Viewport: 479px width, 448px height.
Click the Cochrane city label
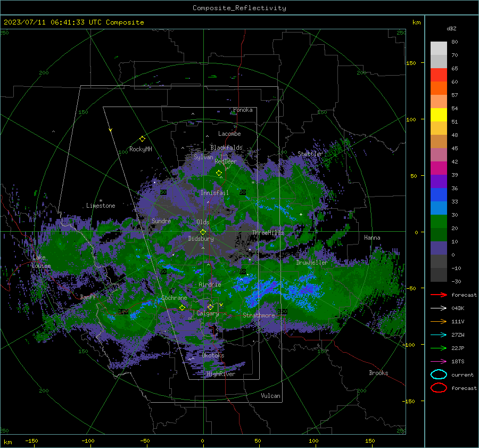pyautogui.click(x=174, y=298)
